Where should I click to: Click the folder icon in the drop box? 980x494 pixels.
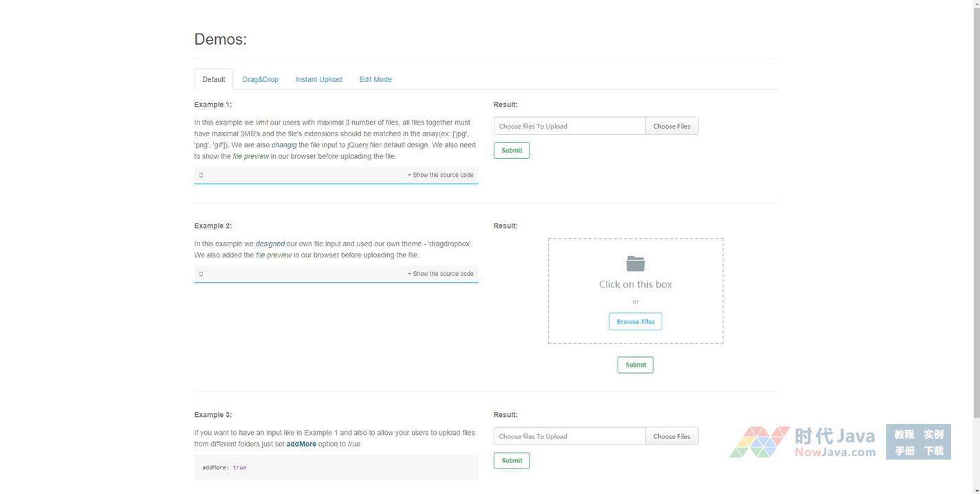pyautogui.click(x=635, y=264)
